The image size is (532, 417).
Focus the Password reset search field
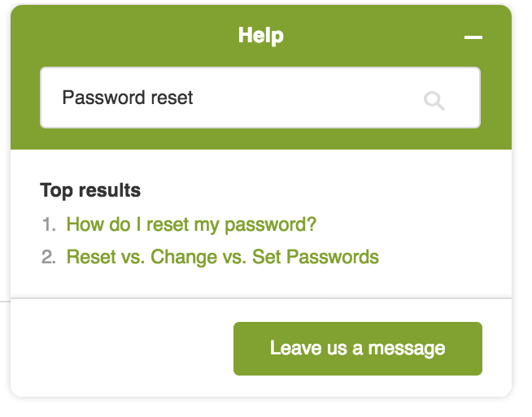click(x=260, y=98)
